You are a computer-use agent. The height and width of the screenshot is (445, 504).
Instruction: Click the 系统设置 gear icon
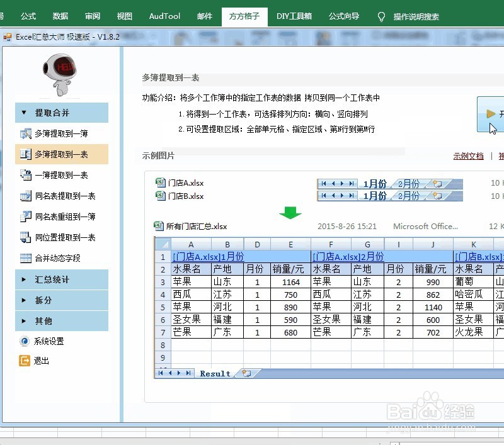(x=25, y=341)
